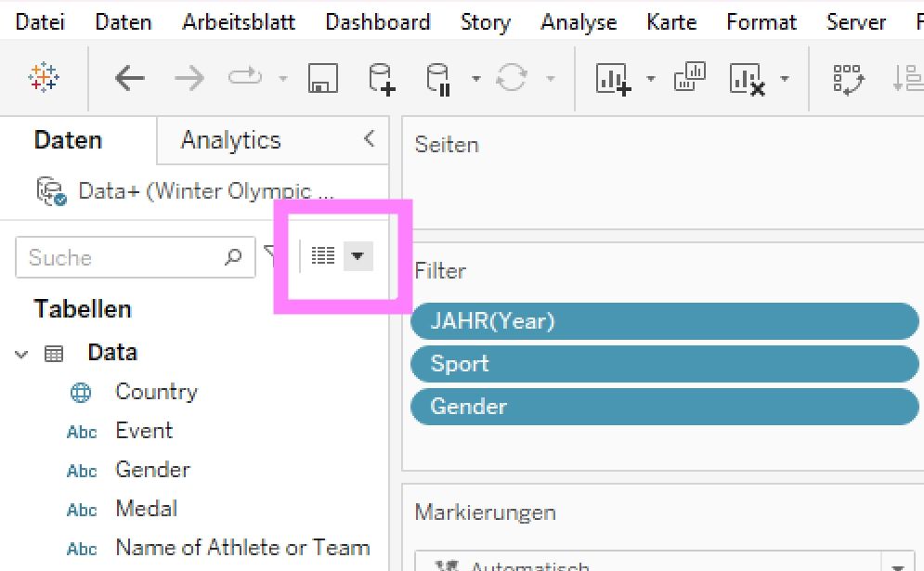The width and height of the screenshot is (924, 571).
Task: Undo with the back arrow icon
Action: 129,79
